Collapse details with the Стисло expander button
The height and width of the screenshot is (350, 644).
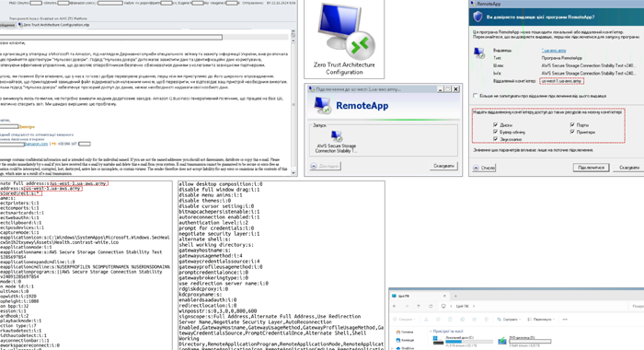coord(484,168)
